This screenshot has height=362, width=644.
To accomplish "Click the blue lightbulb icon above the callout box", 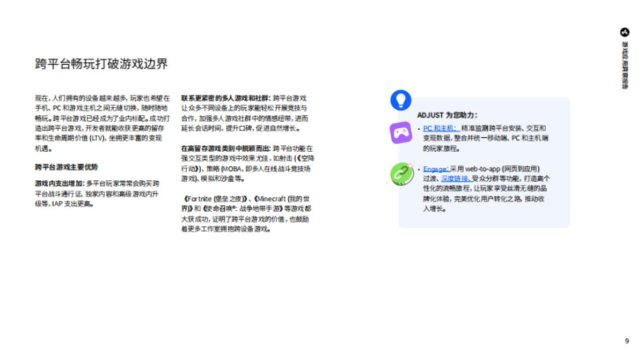I will (x=401, y=100).
